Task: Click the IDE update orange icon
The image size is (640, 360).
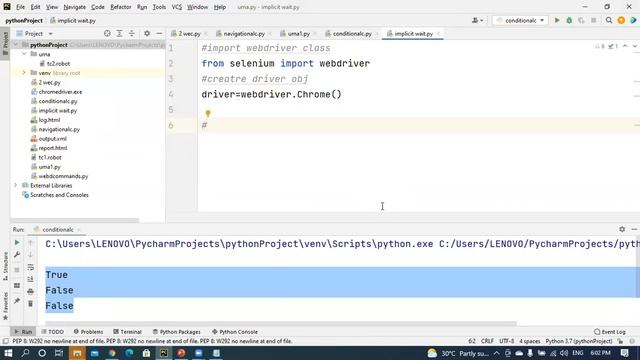Action: [x=621, y=20]
